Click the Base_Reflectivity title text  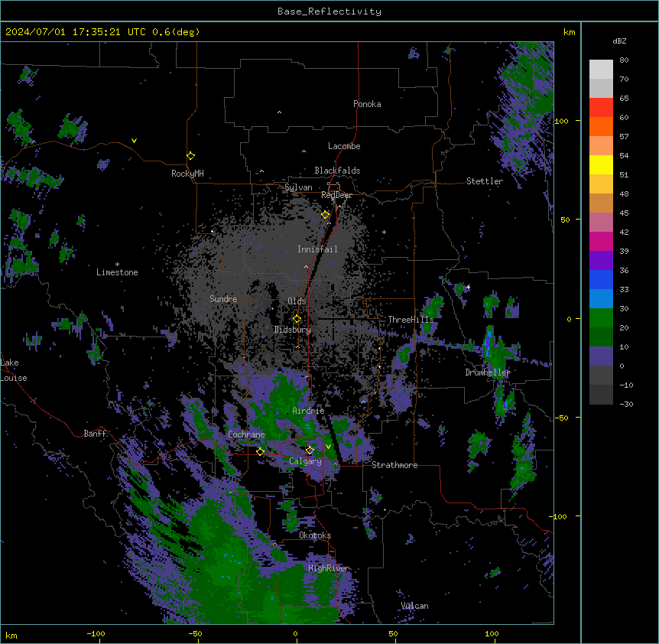click(x=329, y=11)
